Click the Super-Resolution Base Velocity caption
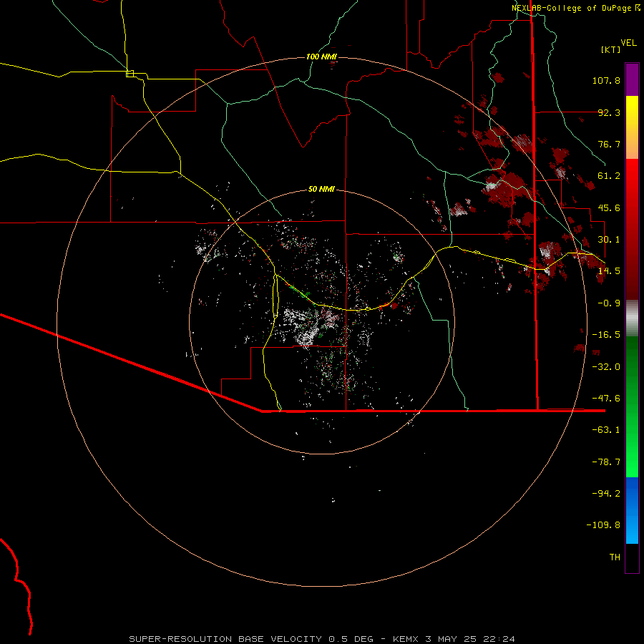Screen dimensions: 644x644 click(321, 639)
